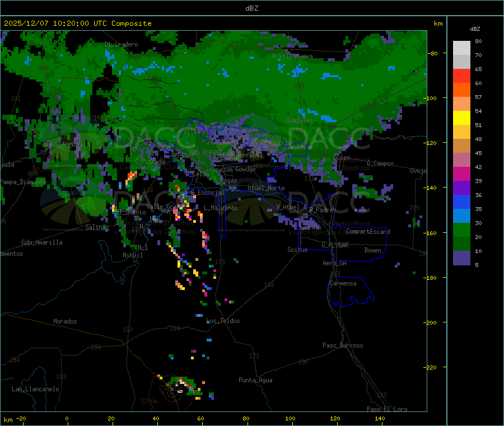The height and width of the screenshot is (426, 504).
Task: Click the light gray 70-80 dBZ legend swatch
Action: [x=461, y=48]
